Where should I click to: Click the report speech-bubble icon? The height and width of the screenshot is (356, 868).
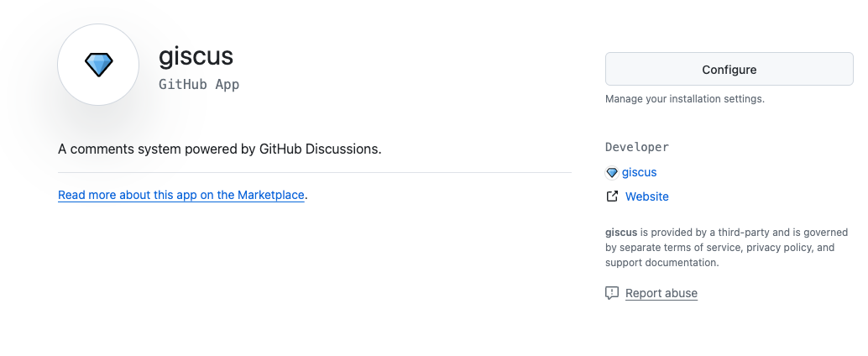(x=612, y=293)
